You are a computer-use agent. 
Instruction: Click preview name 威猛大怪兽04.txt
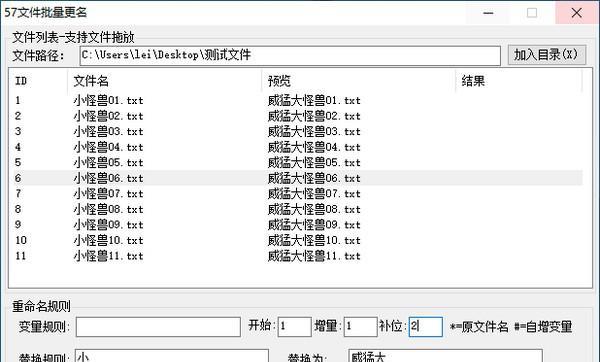pos(314,147)
